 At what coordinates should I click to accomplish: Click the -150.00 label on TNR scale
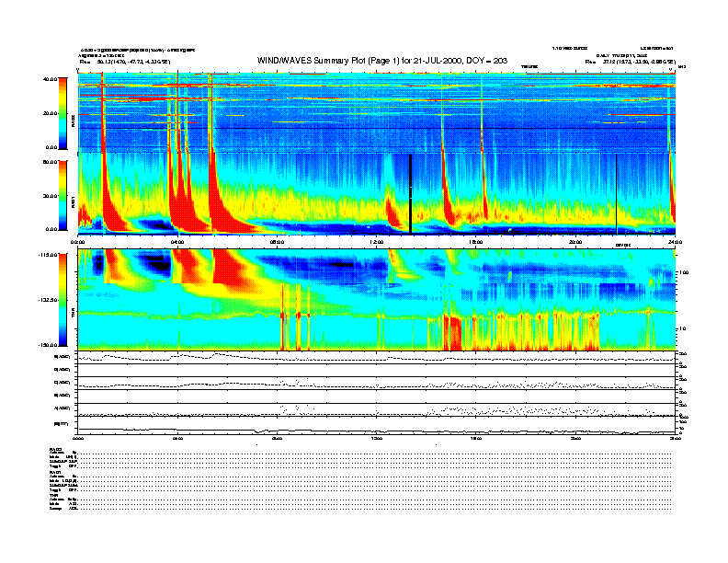(x=48, y=345)
